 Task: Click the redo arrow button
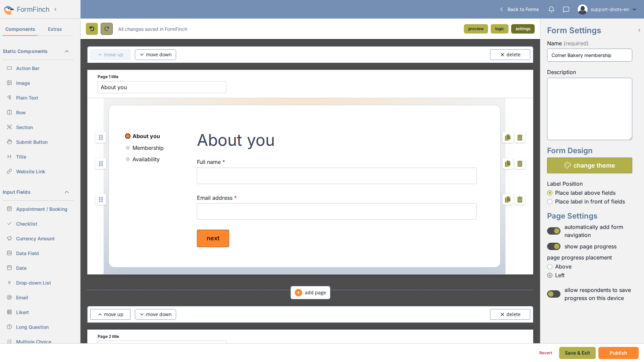[107, 29]
